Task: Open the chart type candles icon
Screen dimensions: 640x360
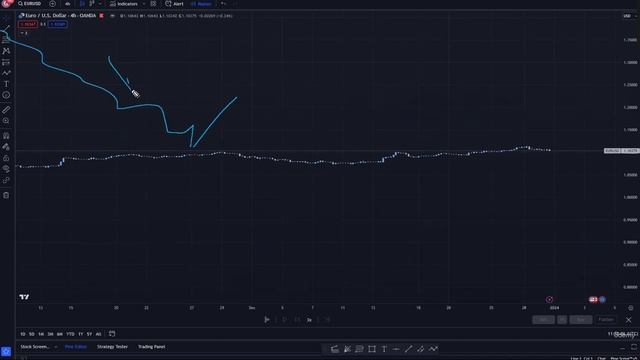Action: pos(82,4)
